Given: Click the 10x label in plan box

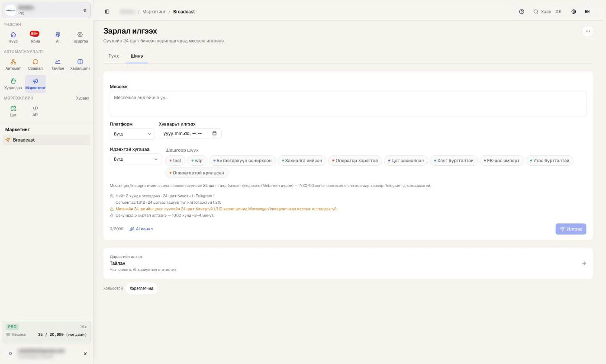Looking at the screenshot, I should pos(83,327).
